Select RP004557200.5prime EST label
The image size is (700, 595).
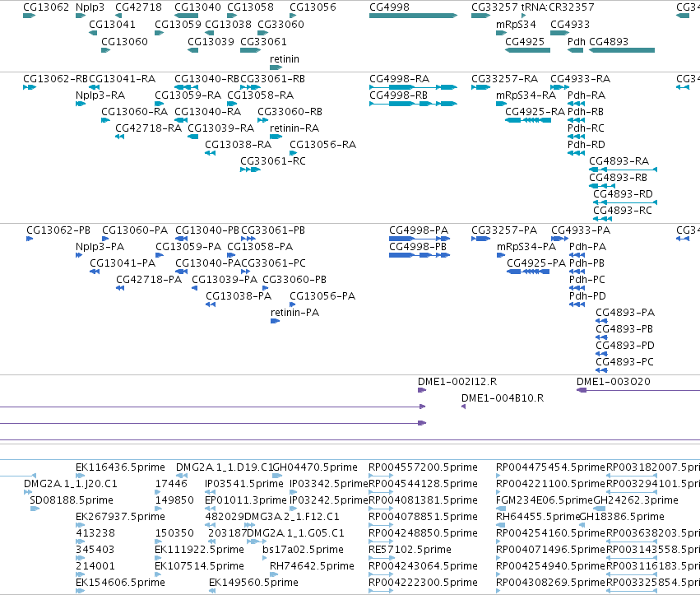coord(423,467)
